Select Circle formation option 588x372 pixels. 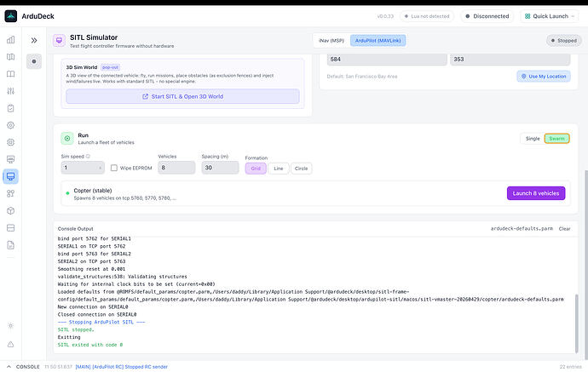coord(301,169)
